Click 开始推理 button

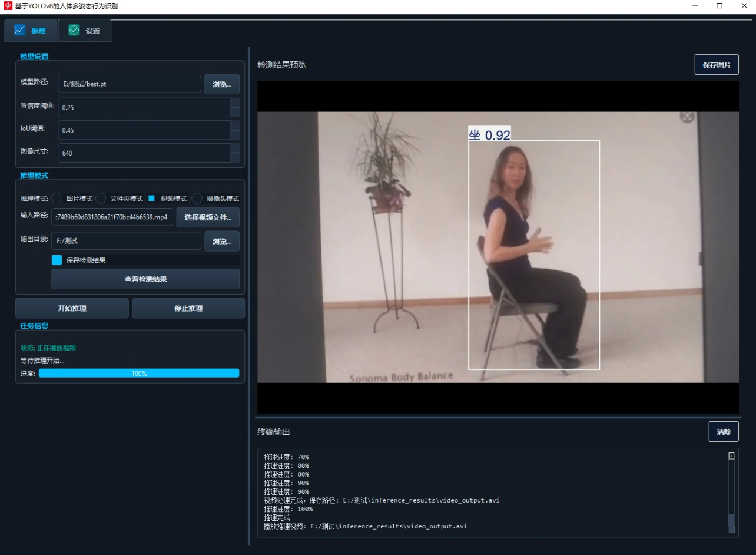[x=72, y=308]
